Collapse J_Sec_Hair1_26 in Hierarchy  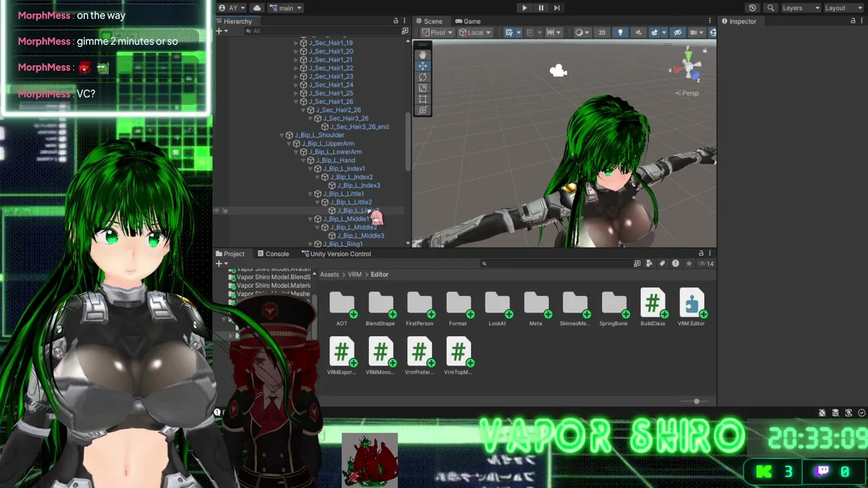[296, 102]
